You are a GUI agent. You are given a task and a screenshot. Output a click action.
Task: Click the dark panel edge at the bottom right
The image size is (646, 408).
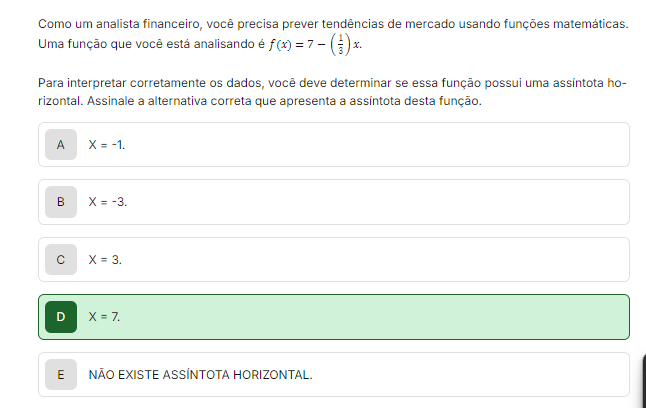click(x=644, y=381)
